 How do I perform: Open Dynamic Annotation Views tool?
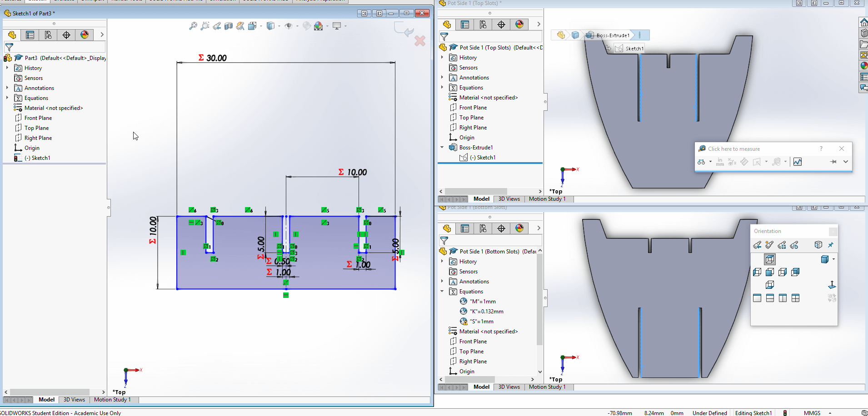tap(240, 26)
